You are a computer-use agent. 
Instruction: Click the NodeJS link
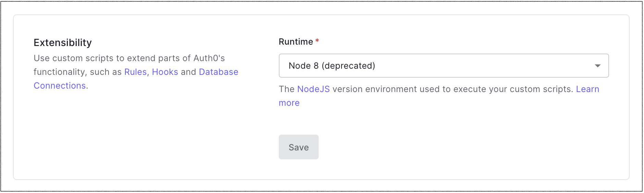[x=313, y=89]
